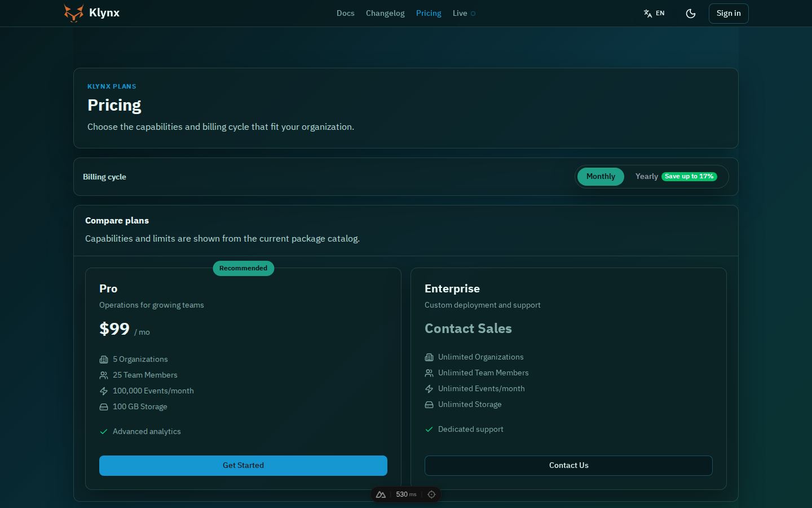Open the Klynx home link text

pyautogui.click(x=104, y=13)
